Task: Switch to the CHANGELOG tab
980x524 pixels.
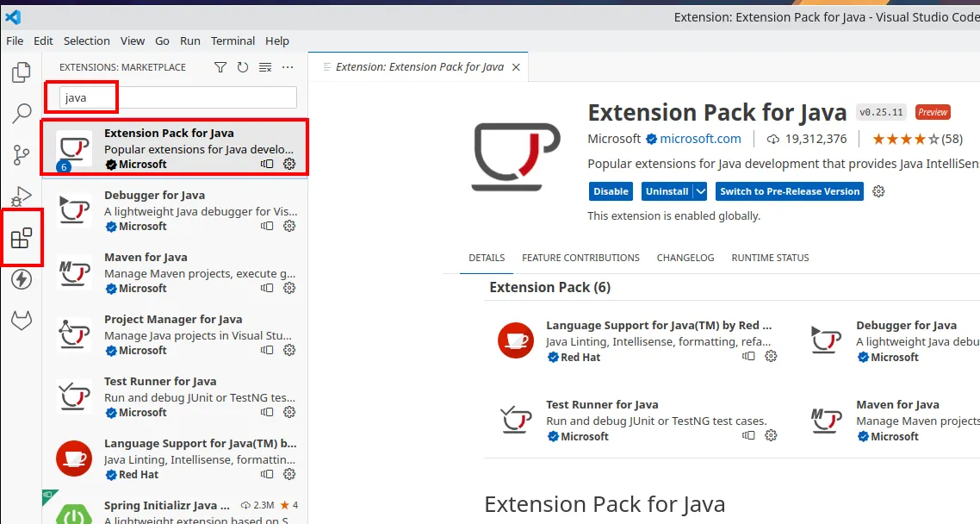Action: tap(685, 258)
